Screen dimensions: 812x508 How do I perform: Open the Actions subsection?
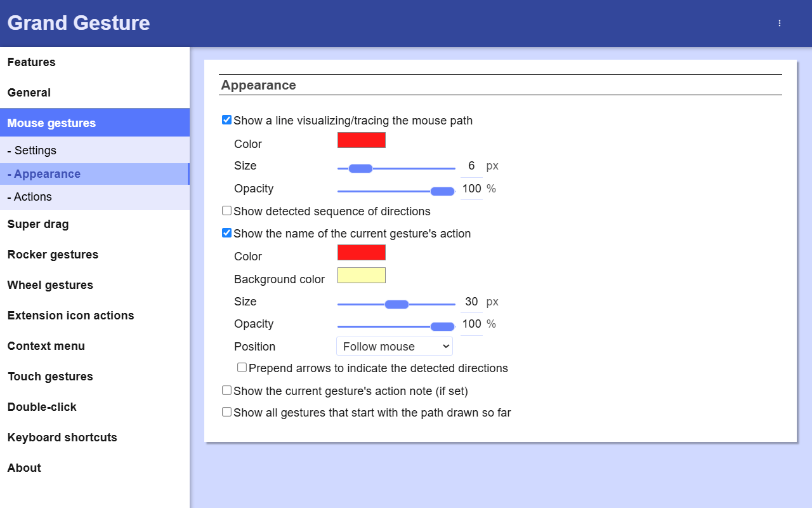[x=95, y=197]
